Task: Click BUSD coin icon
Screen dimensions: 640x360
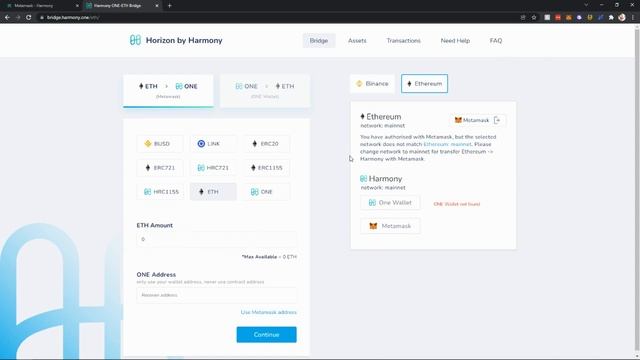Action: [x=148, y=144]
